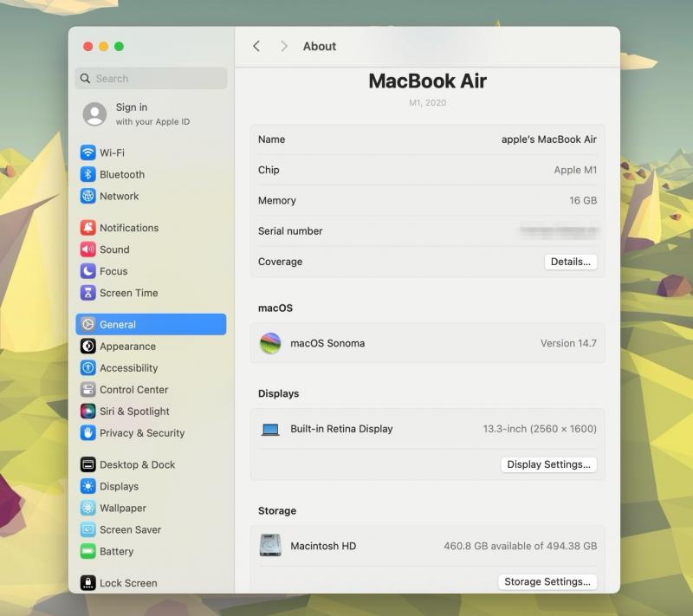
Task: Open Storage Settings button
Action: [547, 581]
